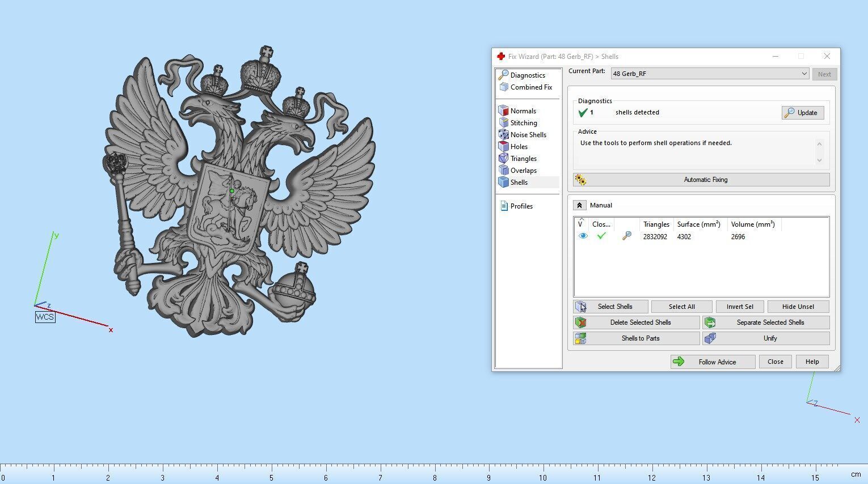Screen dimensions: 868x484
Task: Open the Profiles page
Action: coord(516,206)
